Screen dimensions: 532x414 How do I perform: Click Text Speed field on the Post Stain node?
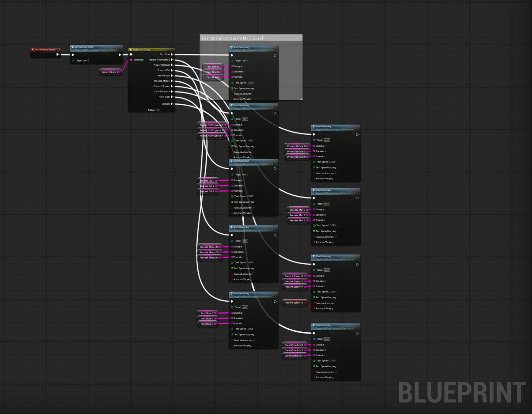coord(250,329)
